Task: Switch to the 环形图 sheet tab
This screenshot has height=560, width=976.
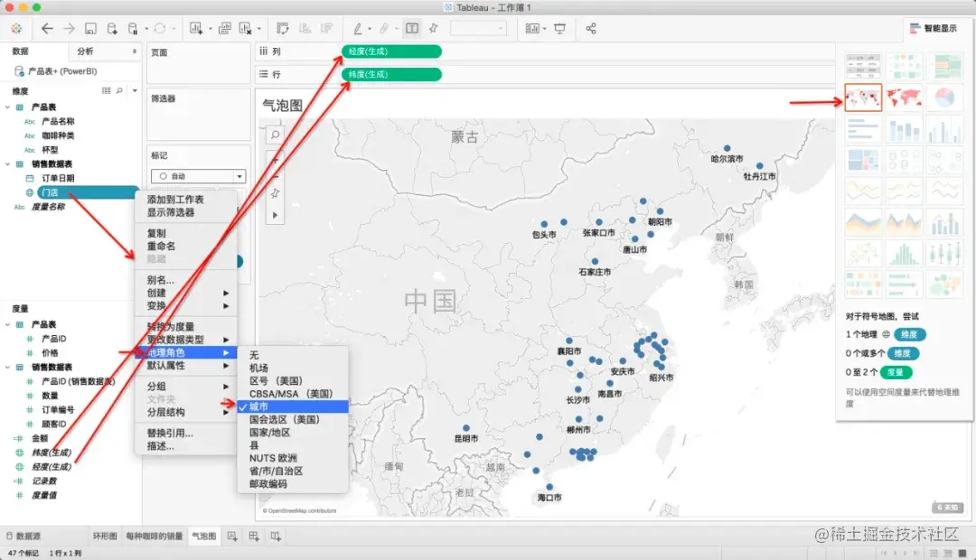Action: click(105, 537)
